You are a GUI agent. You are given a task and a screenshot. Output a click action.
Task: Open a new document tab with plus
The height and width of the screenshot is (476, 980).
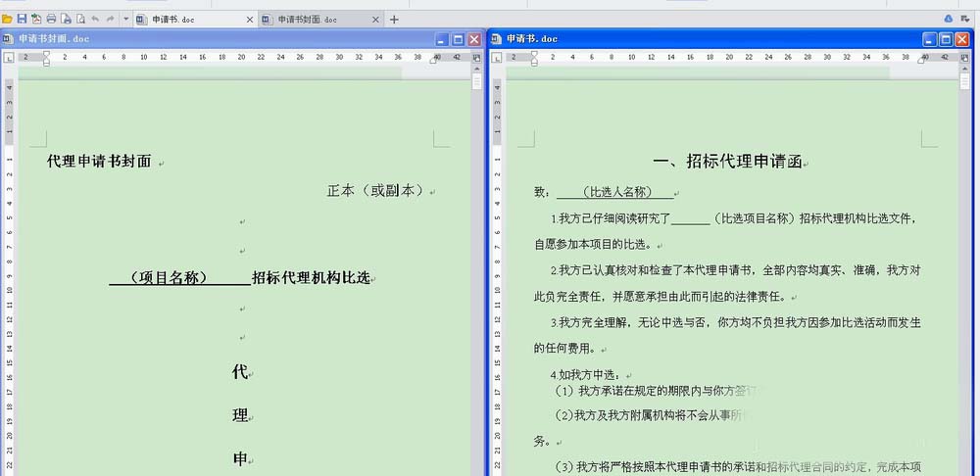coord(394,20)
